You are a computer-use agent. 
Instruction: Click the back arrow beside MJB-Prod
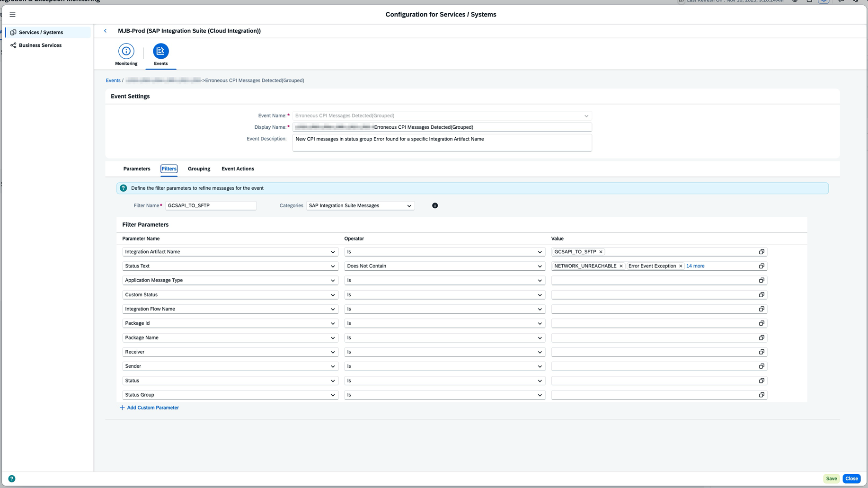tap(105, 31)
